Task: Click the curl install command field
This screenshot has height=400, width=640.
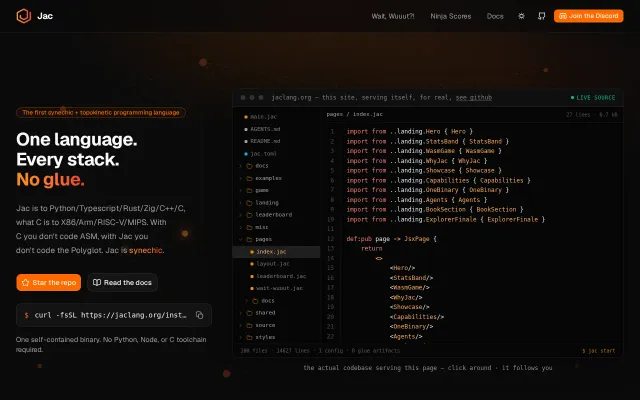Action: click(x=114, y=315)
